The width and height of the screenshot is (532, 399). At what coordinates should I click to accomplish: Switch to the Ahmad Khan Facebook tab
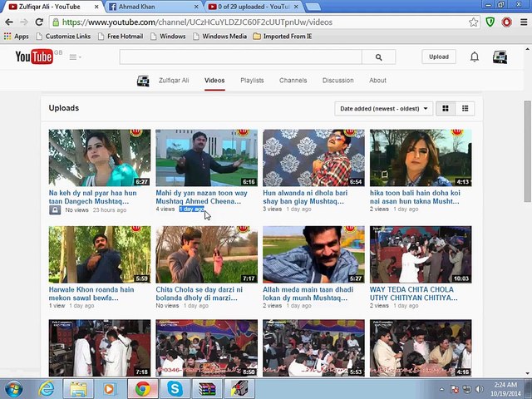(155, 7)
